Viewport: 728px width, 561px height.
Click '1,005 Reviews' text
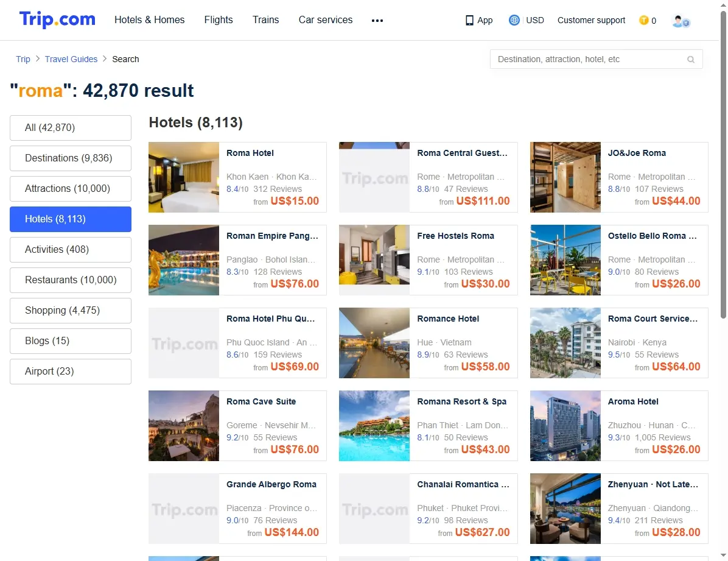(x=662, y=437)
